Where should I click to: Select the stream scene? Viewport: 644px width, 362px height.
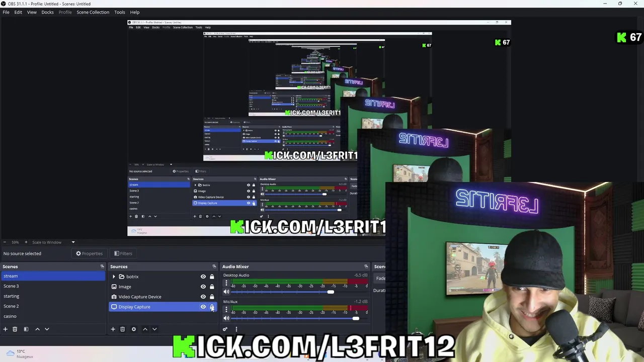(53, 276)
